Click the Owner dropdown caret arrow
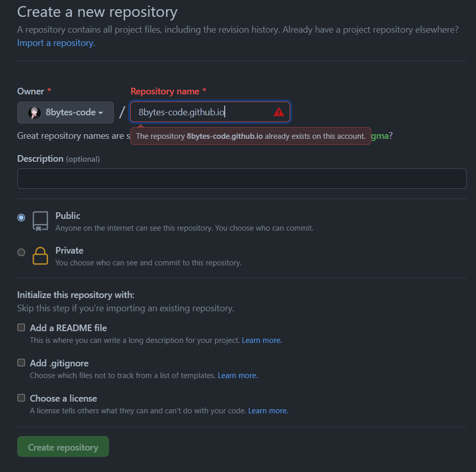The width and height of the screenshot is (476, 472). [x=101, y=113]
